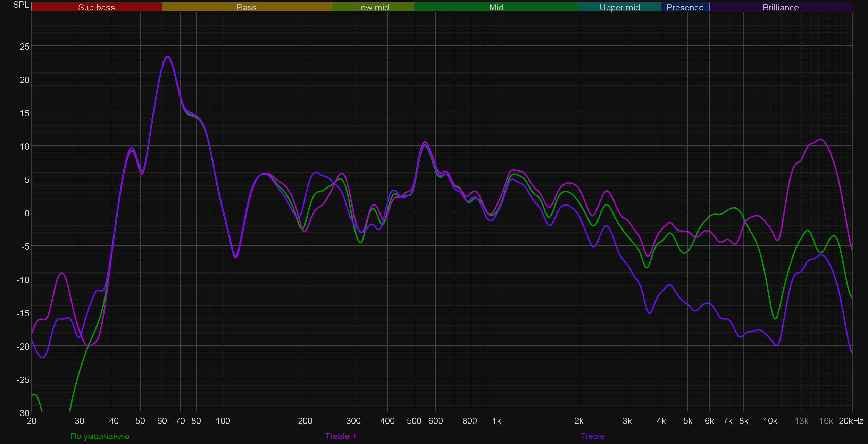The width and height of the screenshot is (868, 444).
Task: Click the 0 dB level label
Action: pos(27,213)
